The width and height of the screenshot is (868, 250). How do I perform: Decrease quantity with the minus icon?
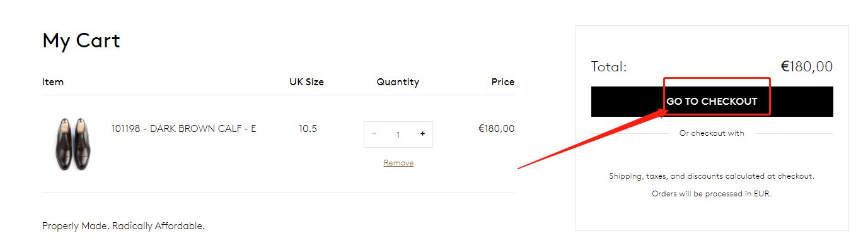tap(374, 134)
